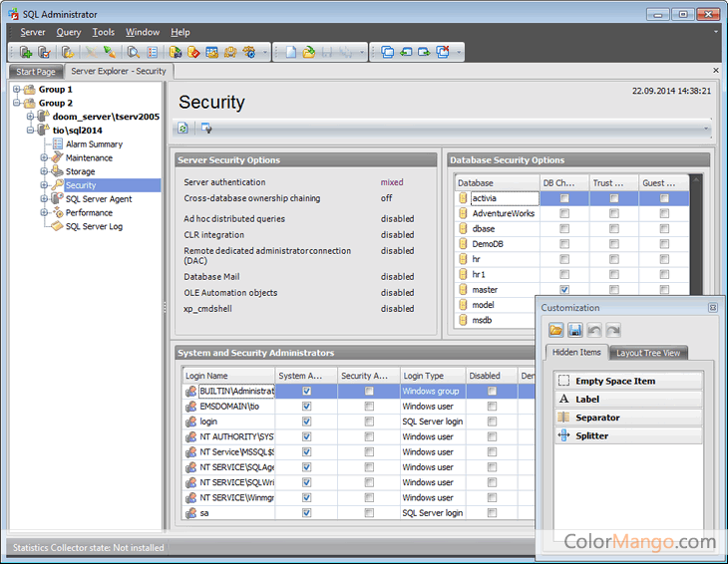Image resolution: width=728 pixels, height=564 pixels.
Task: Click the save disk icon in Customization panel
Action: coord(574,330)
